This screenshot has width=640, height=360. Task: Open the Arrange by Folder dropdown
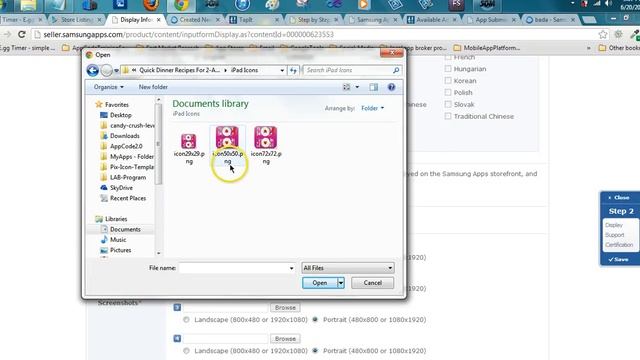pos(372,108)
